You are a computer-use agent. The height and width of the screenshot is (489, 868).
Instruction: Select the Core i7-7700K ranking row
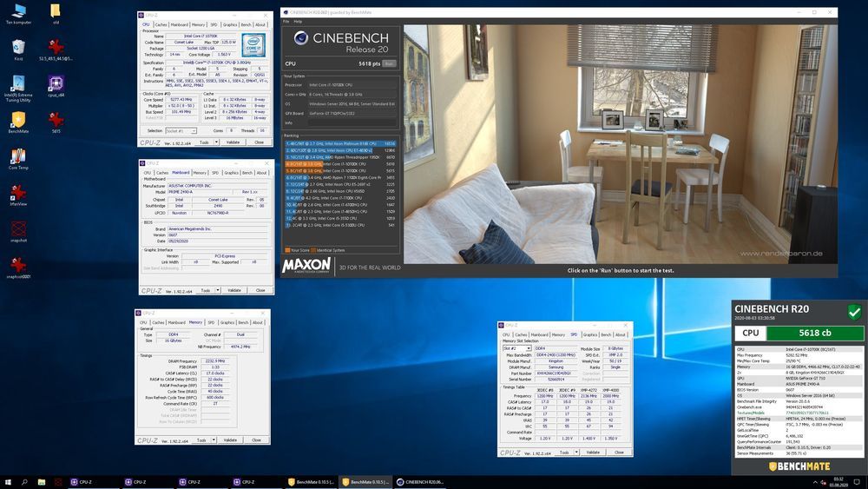(x=340, y=198)
